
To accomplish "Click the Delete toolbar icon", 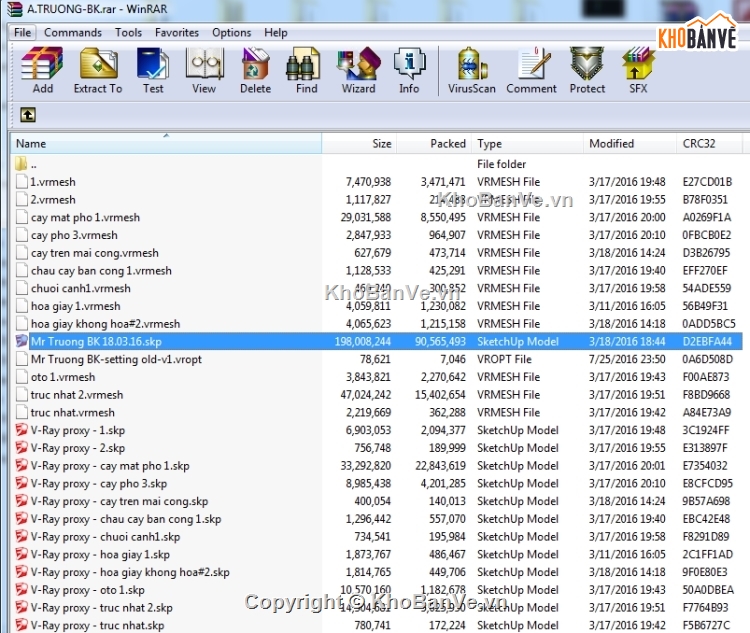I will tap(255, 70).
